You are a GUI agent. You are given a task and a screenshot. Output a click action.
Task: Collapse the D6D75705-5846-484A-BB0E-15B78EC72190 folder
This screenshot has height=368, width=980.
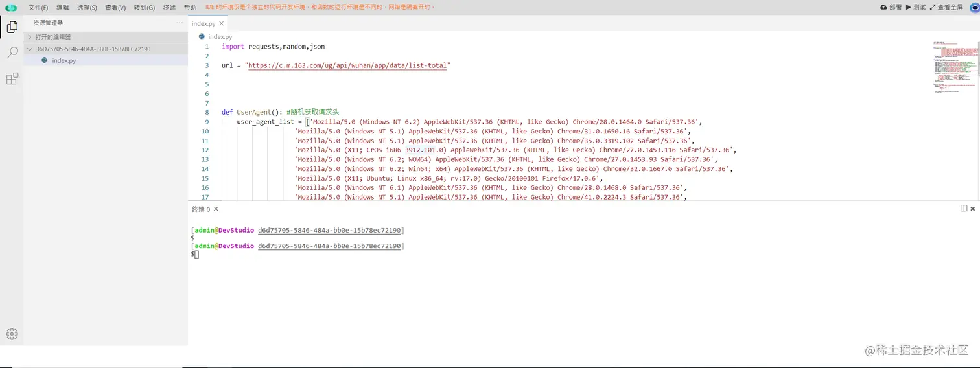[x=106, y=49]
